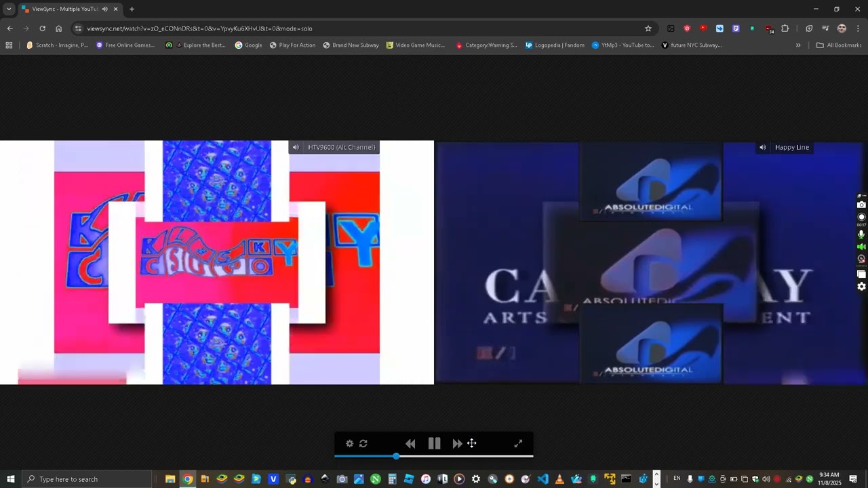Close the ViewSync tab

(115, 9)
